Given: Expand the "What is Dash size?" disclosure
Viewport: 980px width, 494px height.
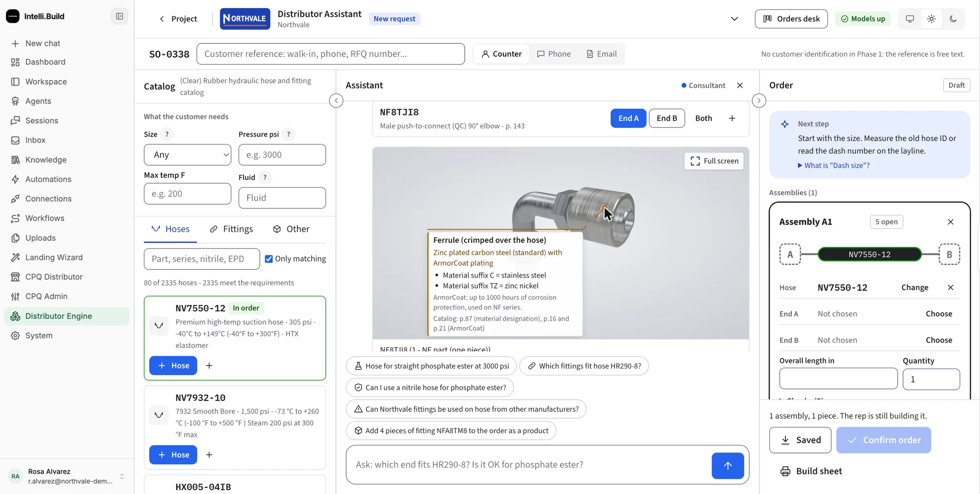Looking at the screenshot, I should click(833, 165).
